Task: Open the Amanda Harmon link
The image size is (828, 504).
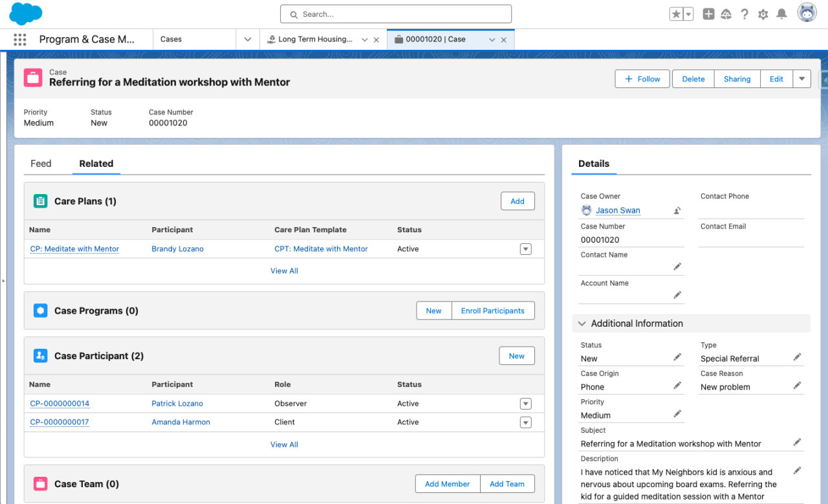Action: click(180, 422)
